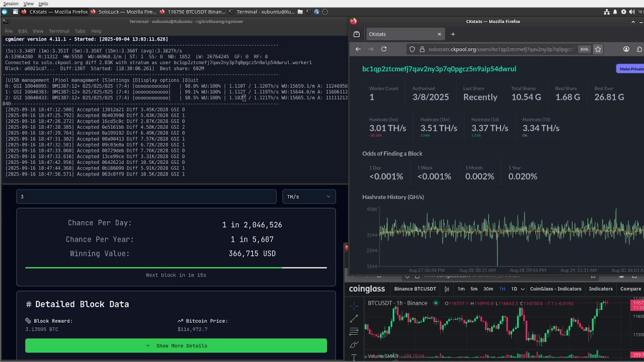Click the tracking protection shield icon
Image resolution: width=644 pixels, height=362 pixels.
412,49
